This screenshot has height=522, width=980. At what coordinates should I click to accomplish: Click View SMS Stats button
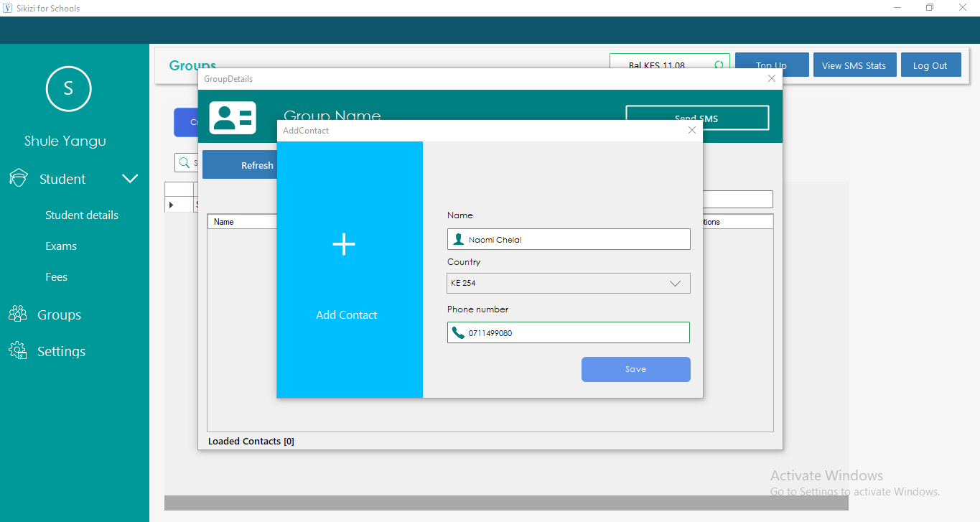click(x=854, y=65)
